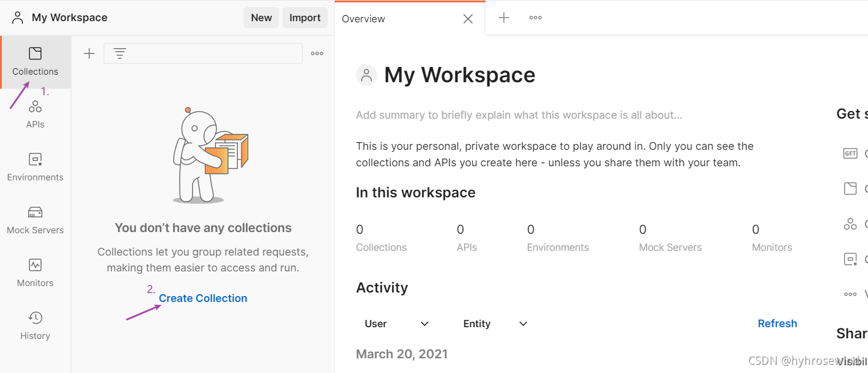Click the Add summary placeholder text
868x373 pixels.
(x=519, y=115)
